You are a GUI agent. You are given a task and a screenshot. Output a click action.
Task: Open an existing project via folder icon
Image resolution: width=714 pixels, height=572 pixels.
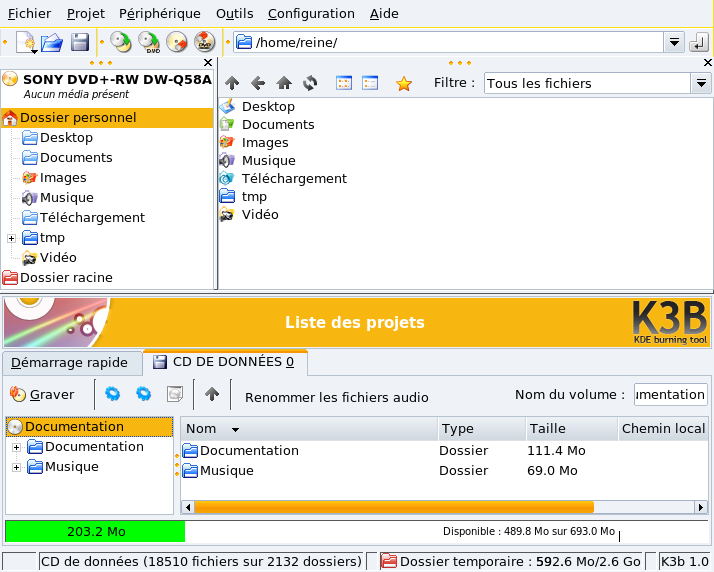(52, 42)
